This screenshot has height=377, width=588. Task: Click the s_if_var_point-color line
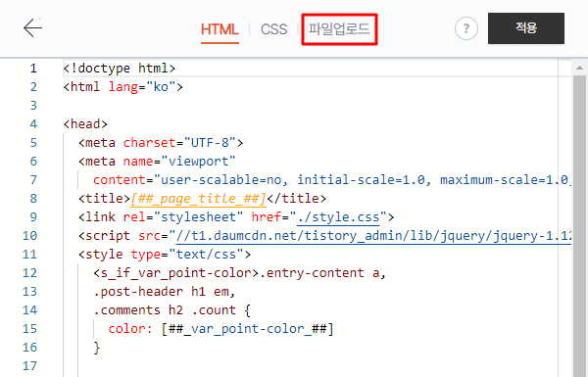click(240, 273)
